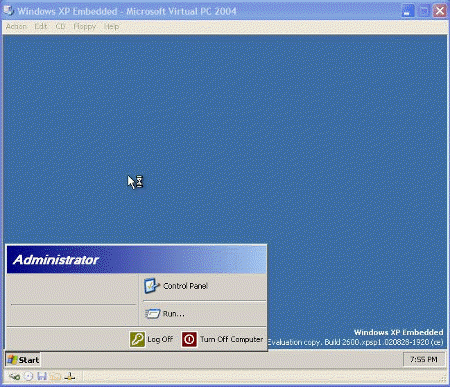Screen dimensions: 450x387
Task: Click the Start button on the taskbar
Action: (23, 360)
